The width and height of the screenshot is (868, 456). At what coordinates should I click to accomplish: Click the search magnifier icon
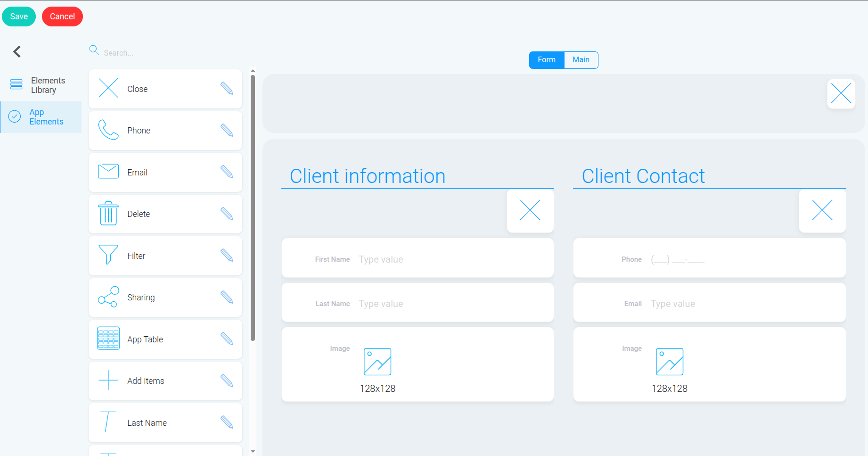click(94, 50)
